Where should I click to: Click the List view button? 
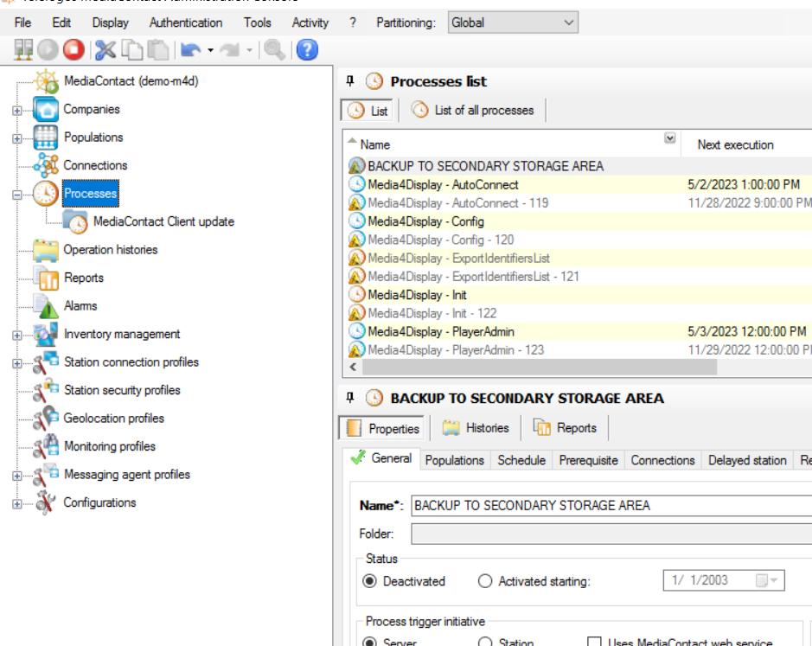[x=368, y=111]
